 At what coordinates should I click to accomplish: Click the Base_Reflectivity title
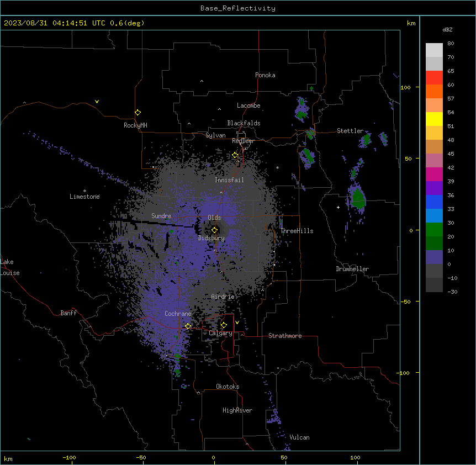238,8
